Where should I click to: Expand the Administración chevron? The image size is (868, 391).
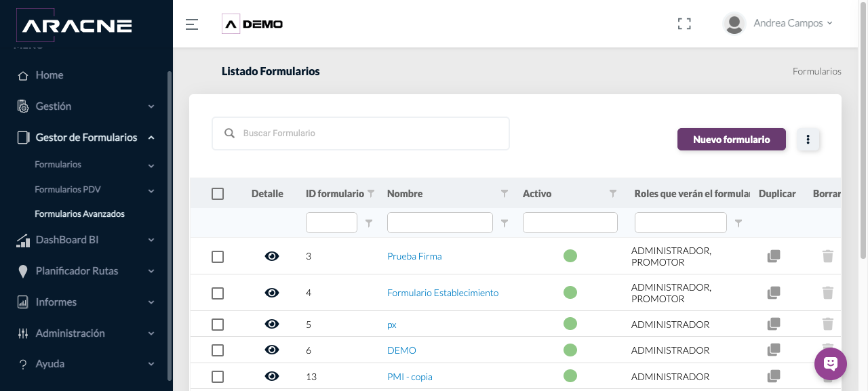pos(151,333)
